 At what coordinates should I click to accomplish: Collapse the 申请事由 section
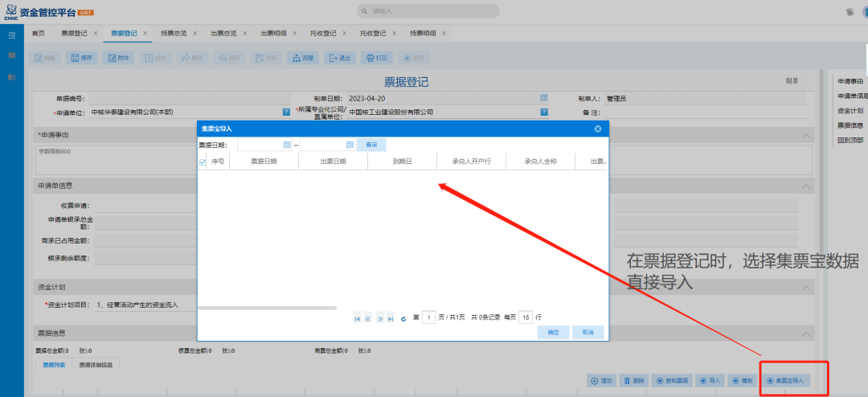[x=806, y=136]
